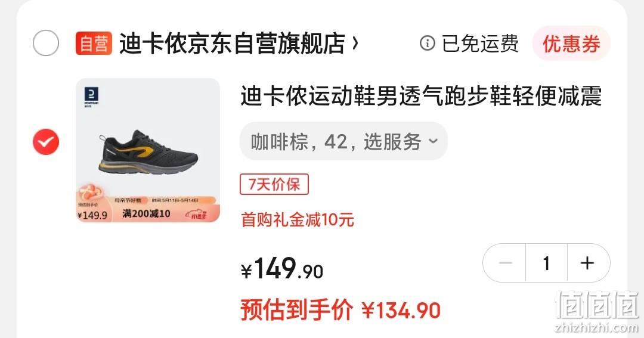Tap 首购礼金减10元 promotion text
The image size is (644, 338).
[x=298, y=220]
